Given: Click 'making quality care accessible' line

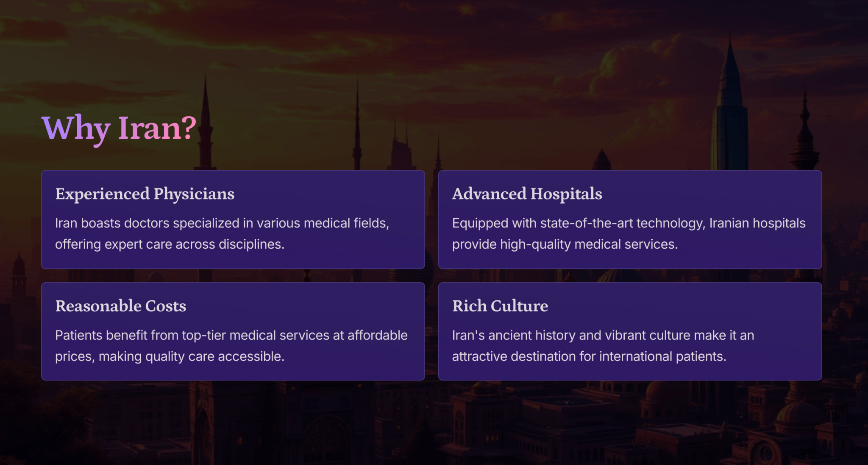Looking at the screenshot, I should coord(191,356).
